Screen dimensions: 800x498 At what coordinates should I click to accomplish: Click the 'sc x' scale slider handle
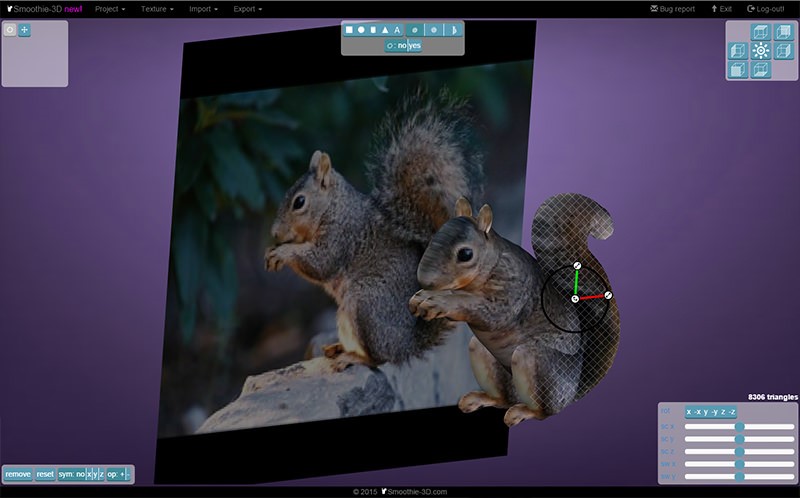tap(740, 426)
